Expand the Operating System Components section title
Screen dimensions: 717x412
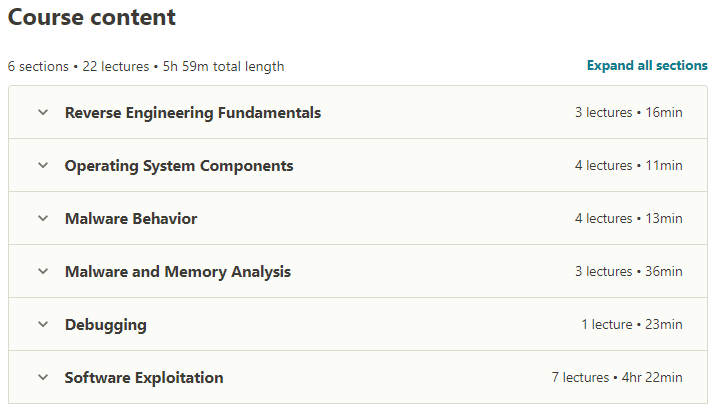pyautogui.click(x=179, y=166)
